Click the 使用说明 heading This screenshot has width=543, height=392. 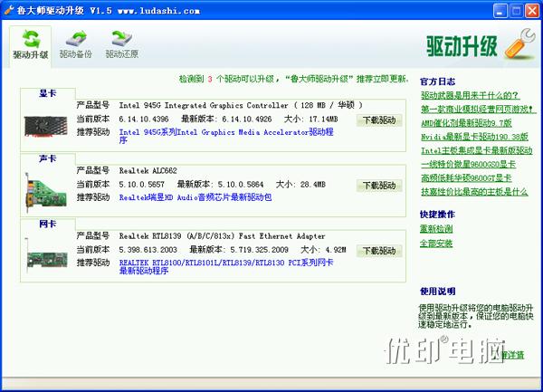[x=437, y=292]
